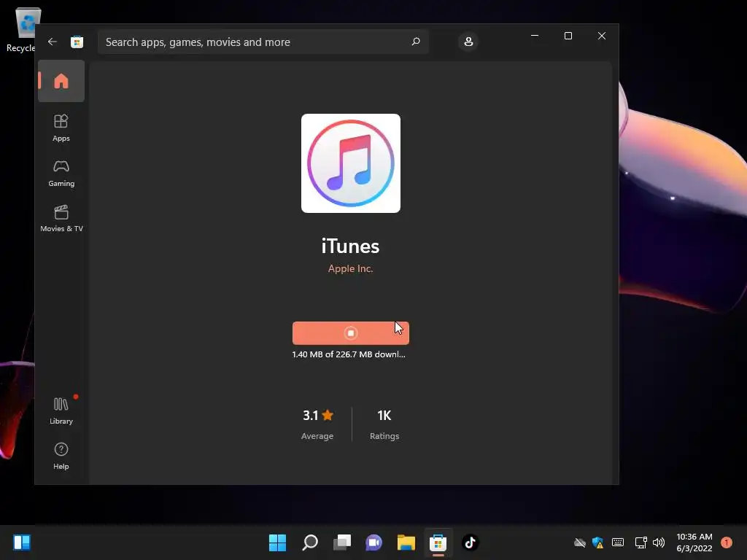Screen dimensions: 747x560
Task: Open taskbar Search
Action: point(309,542)
